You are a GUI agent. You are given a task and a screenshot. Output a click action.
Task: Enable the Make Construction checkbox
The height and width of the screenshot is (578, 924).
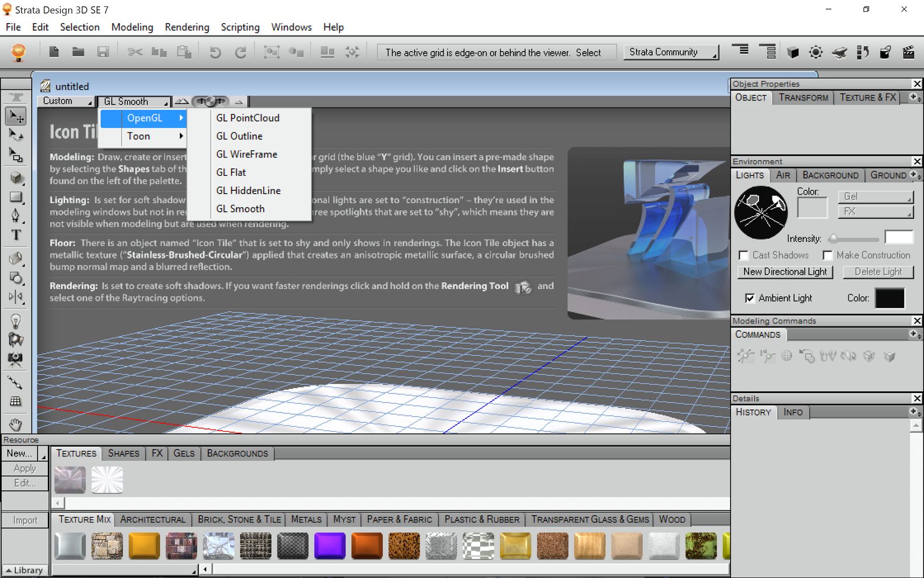[x=827, y=255]
